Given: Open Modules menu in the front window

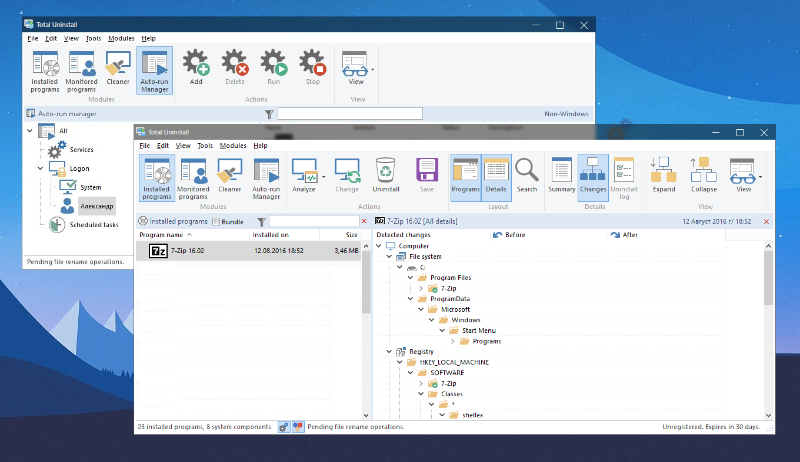Looking at the screenshot, I should (x=232, y=145).
